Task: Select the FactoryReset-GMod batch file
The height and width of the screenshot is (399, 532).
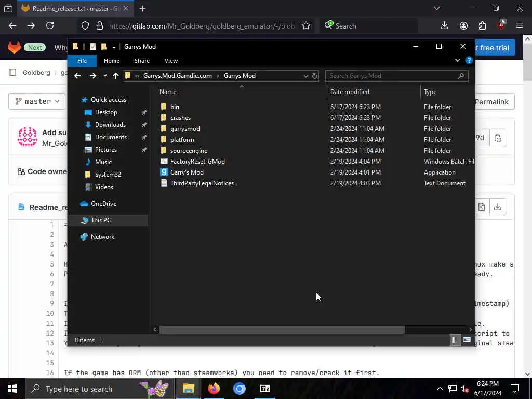Action: (x=197, y=162)
